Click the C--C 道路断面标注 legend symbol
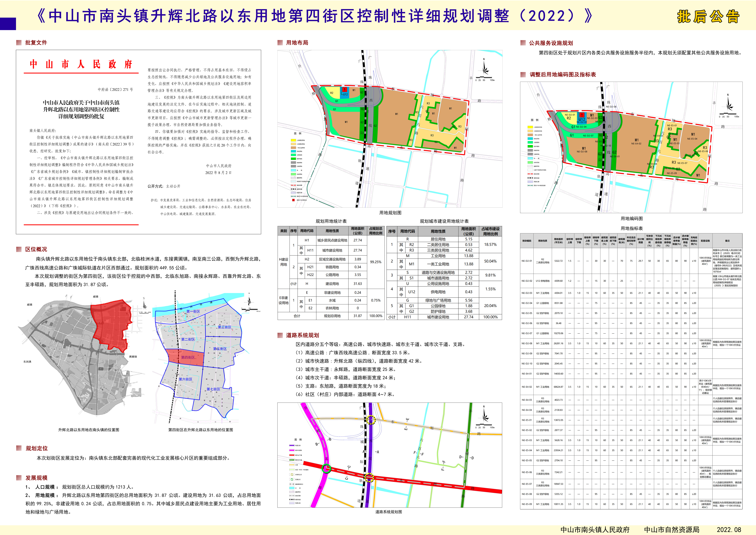This screenshot has height=535, width=756. [x=292, y=484]
